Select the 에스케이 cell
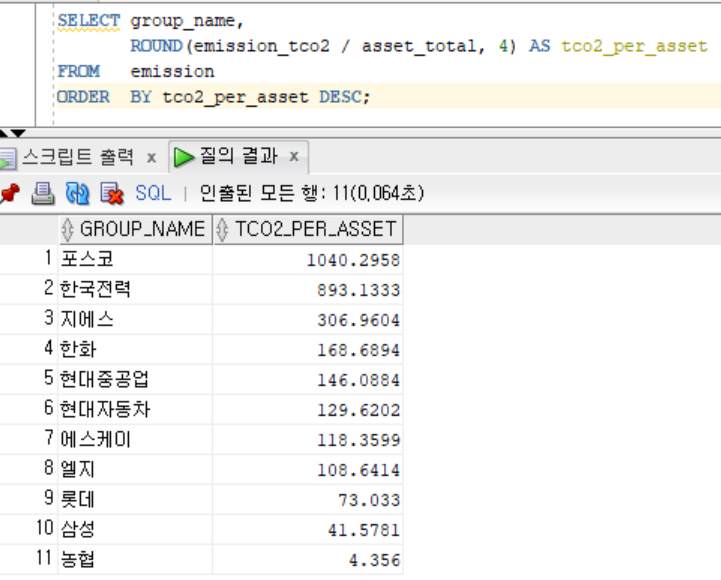 [x=136, y=439]
